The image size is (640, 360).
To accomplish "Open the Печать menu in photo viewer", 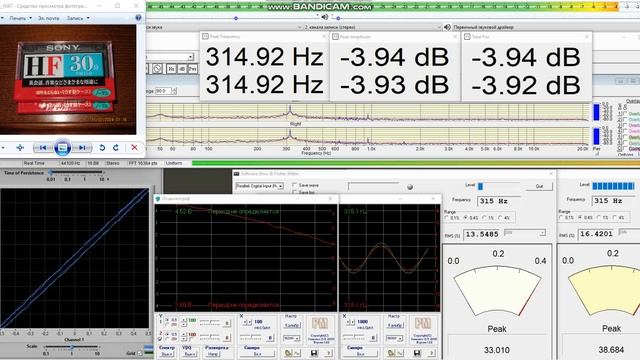I will click(x=20, y=18).
